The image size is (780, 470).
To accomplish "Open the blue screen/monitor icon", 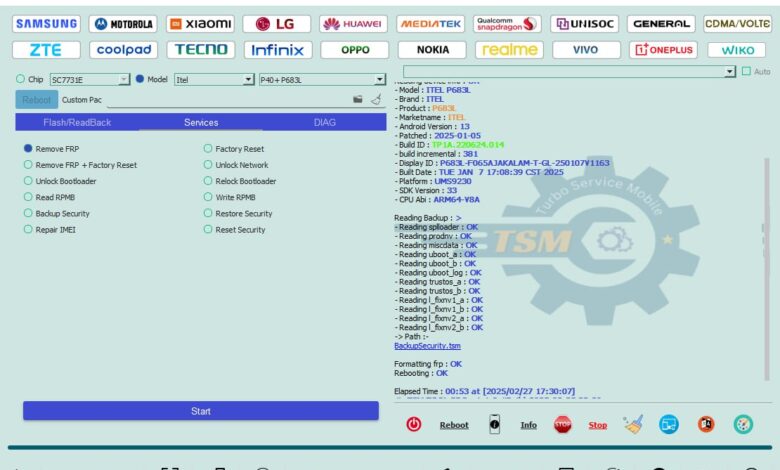I will [669, 424].
